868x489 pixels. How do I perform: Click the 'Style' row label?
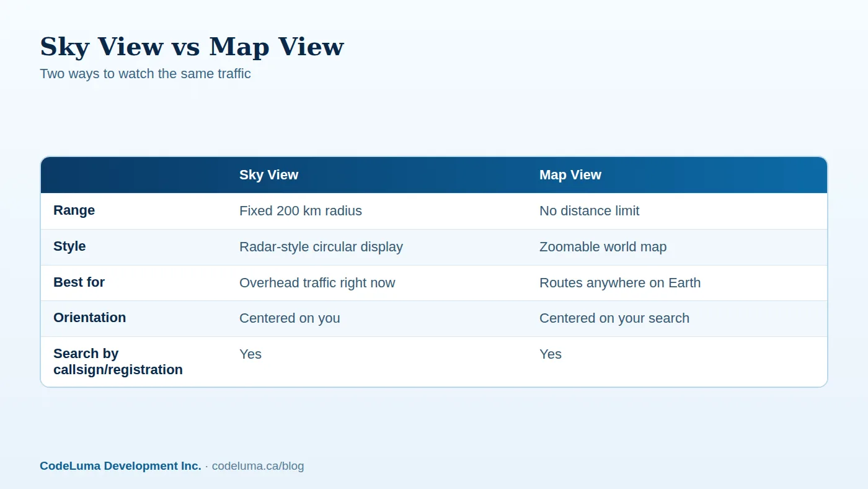coord(69,246)
